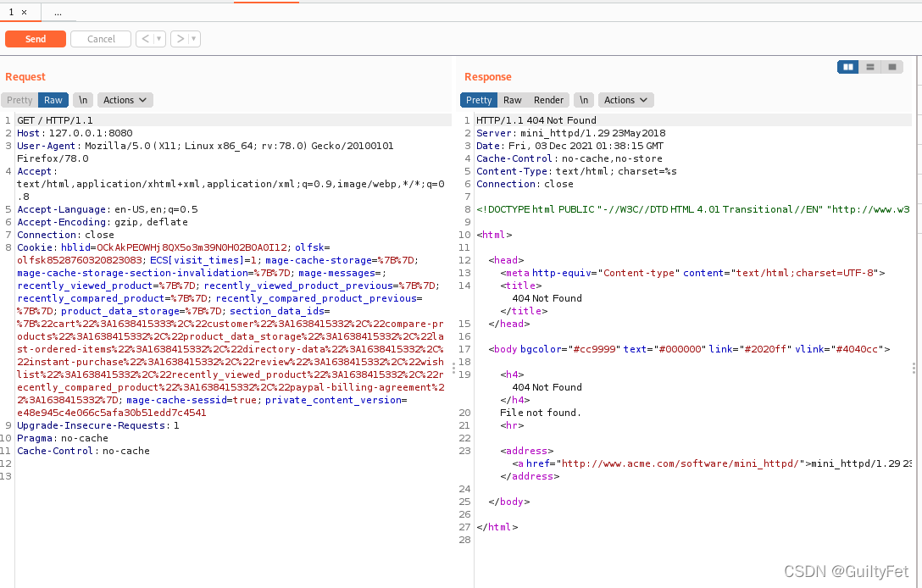This screenshot has width=922, height=588.
Task: Select top-bottom stacked layout icon
Action: pos(870,67)
